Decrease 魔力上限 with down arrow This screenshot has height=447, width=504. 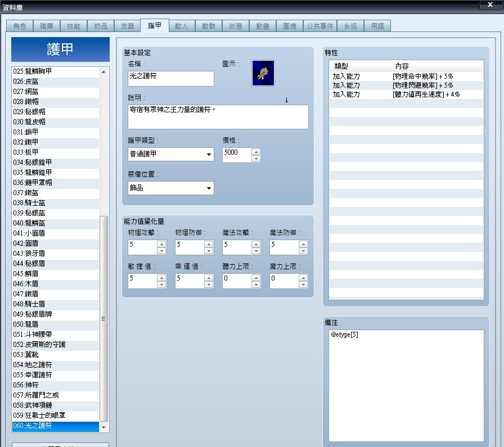303,285
